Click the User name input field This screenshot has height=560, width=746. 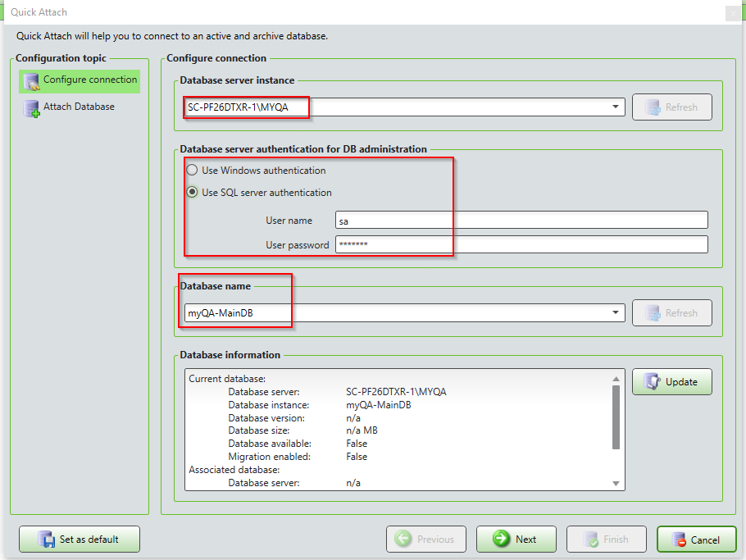coord(521,221)
